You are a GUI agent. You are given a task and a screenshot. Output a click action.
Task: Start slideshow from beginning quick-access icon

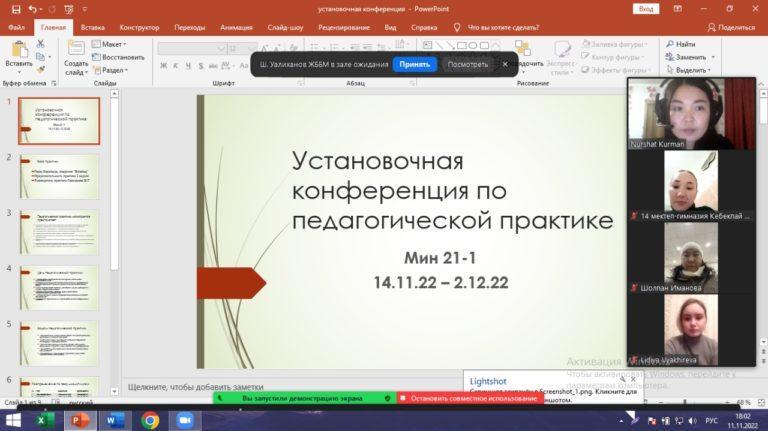coord(69,9)
